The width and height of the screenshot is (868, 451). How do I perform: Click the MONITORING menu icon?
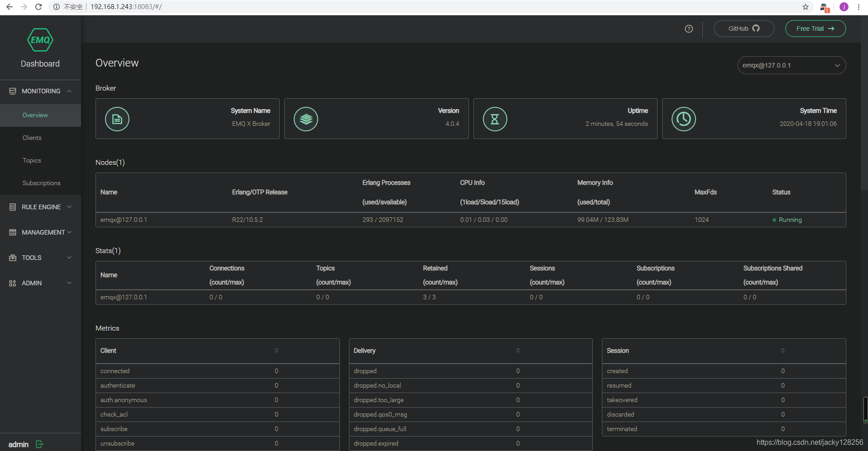[x=13, y=91]
